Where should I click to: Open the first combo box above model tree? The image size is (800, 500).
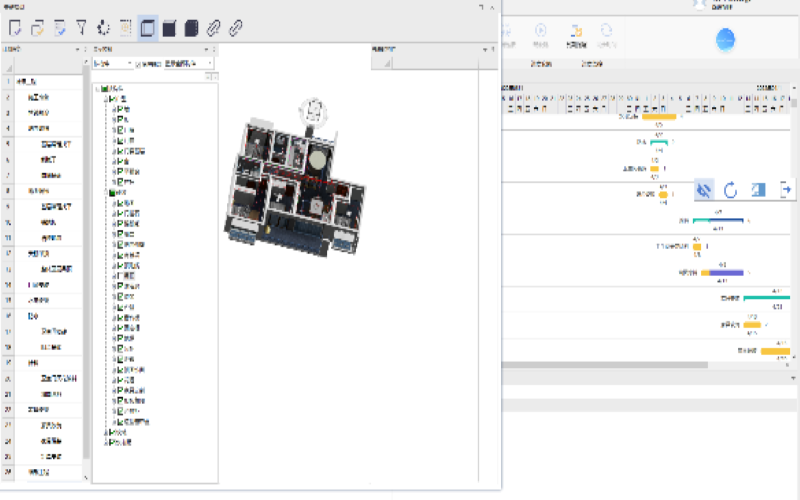(x=113, y=64)
